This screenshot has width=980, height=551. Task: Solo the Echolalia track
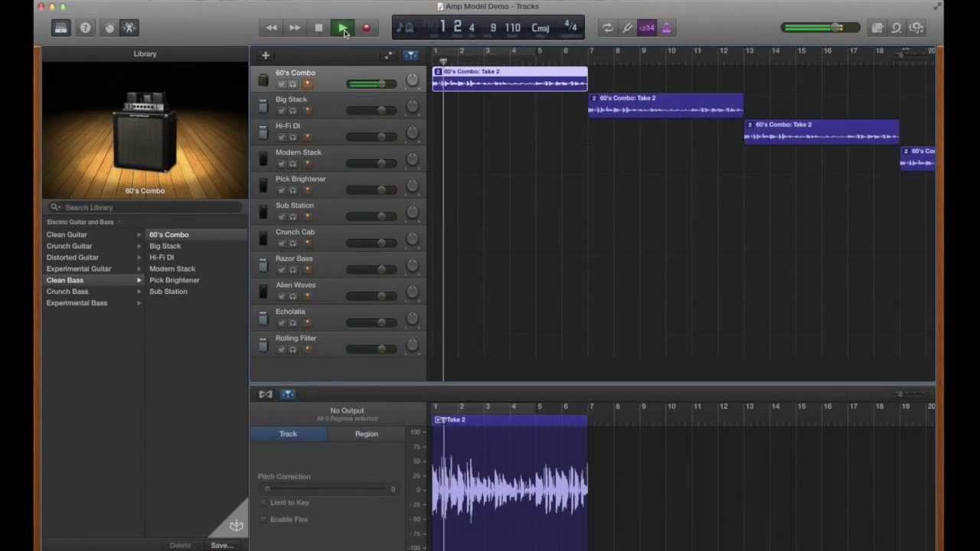coord(293,323)
